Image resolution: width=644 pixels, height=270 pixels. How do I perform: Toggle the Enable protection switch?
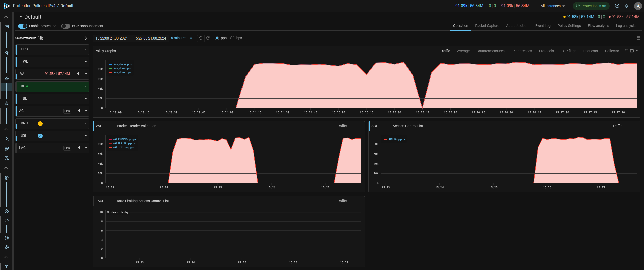[23, 26]
